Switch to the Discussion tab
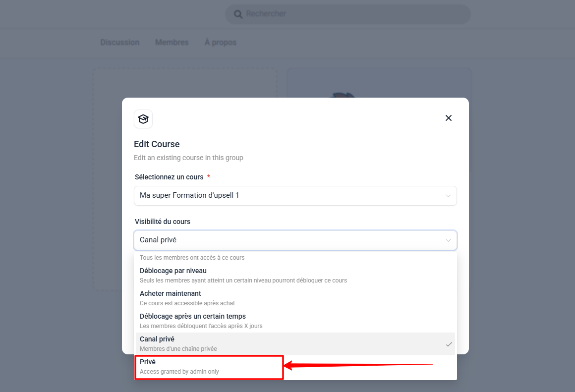The height and width of the screenshot is (392, 575). tap(120, 42)
